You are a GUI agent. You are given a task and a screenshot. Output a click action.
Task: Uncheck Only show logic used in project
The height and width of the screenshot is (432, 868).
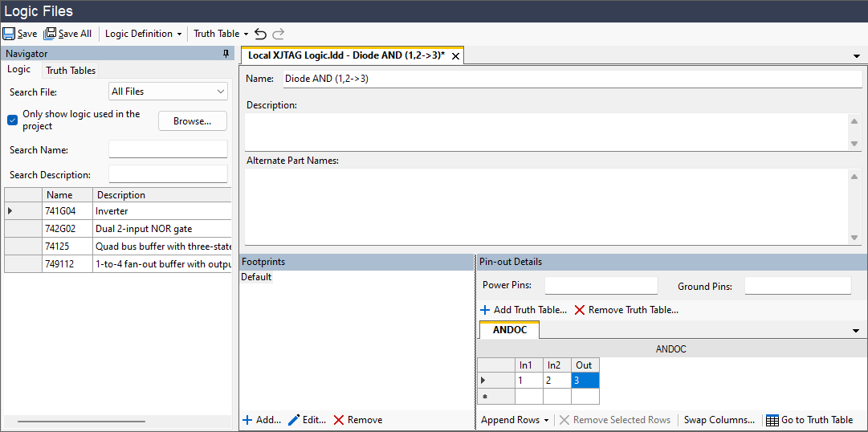[x=13, y=120]
